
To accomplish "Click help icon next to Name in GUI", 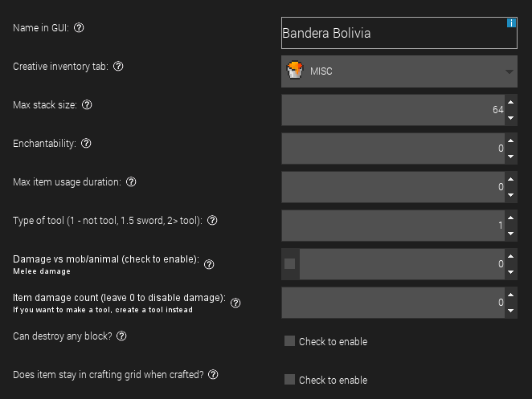I will [x=79, y=28].
